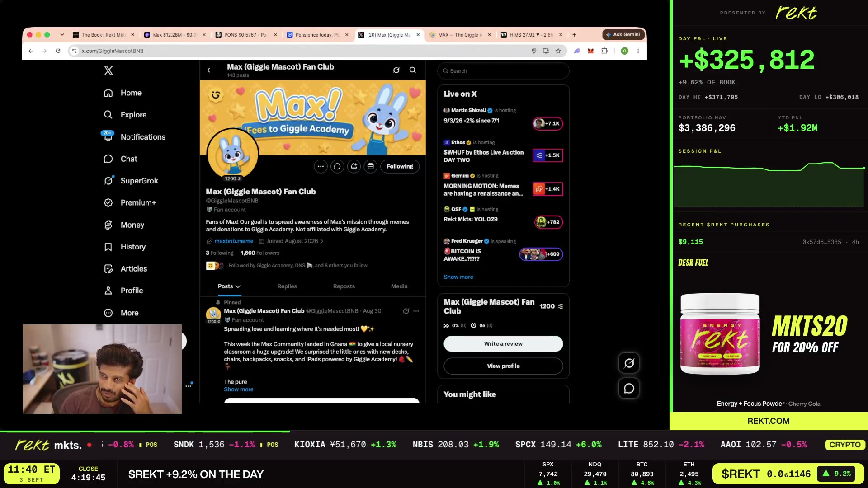Switch to the Media tab

click(x=399, y=286)
